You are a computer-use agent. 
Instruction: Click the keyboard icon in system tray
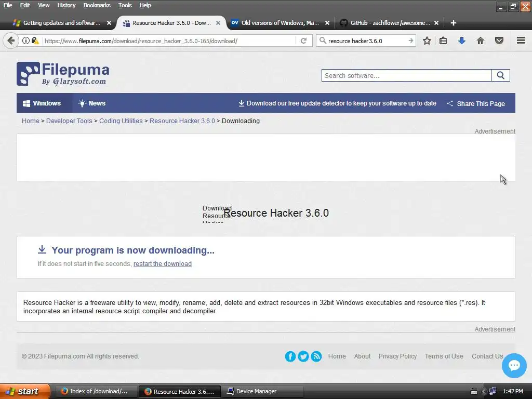coord(474,392)
